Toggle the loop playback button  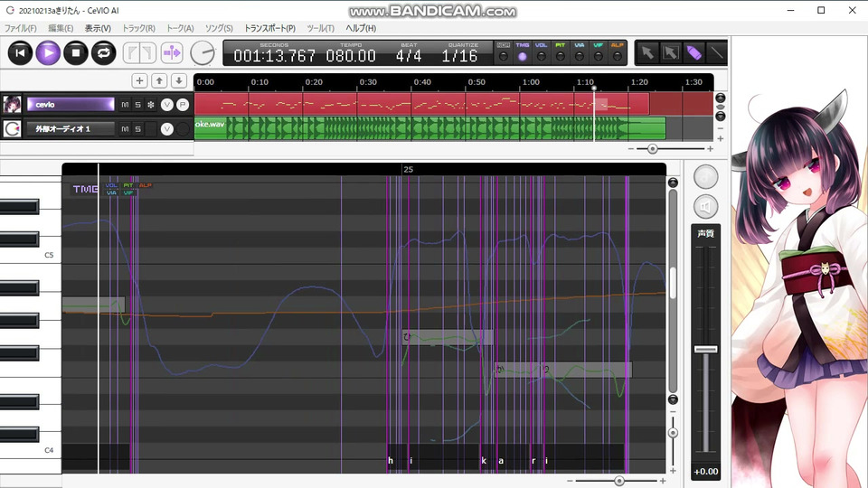[x=103, y=53]
